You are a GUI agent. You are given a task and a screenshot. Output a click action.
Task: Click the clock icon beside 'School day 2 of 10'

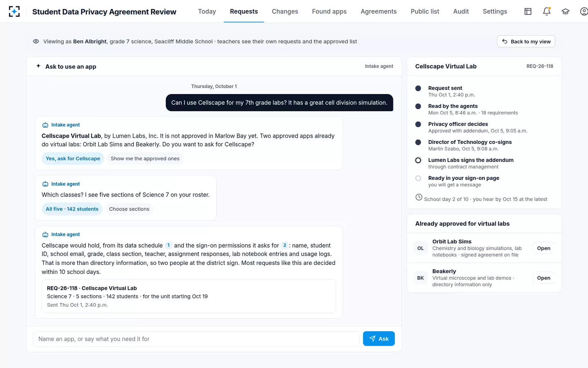pyautogui.click(x=419, y=197)
